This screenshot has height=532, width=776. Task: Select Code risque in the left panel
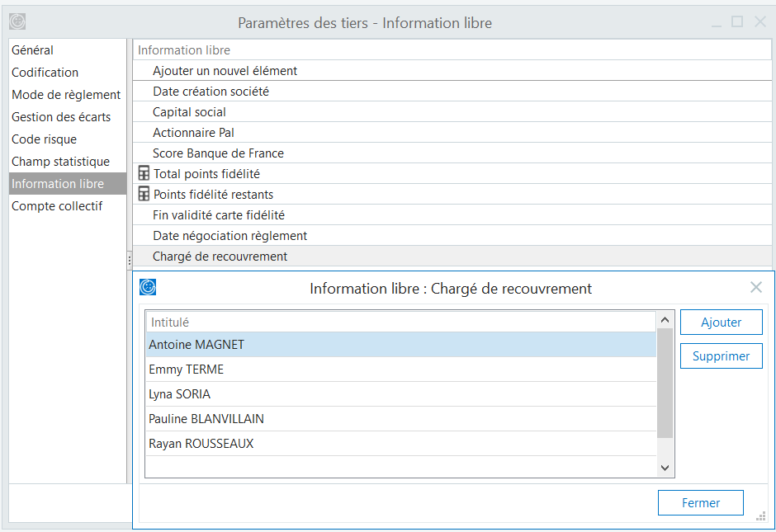[x=44, y=139]
